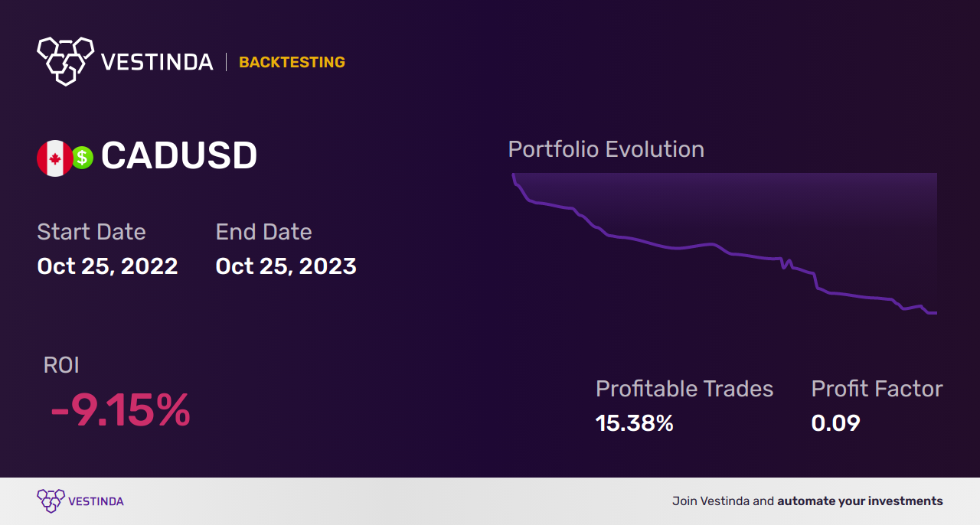The width and height of the screenshot is (980, 525).
Task: Select the Oct 25, 2022 start date
Action: pyautogui.click(x=107, y=266)
